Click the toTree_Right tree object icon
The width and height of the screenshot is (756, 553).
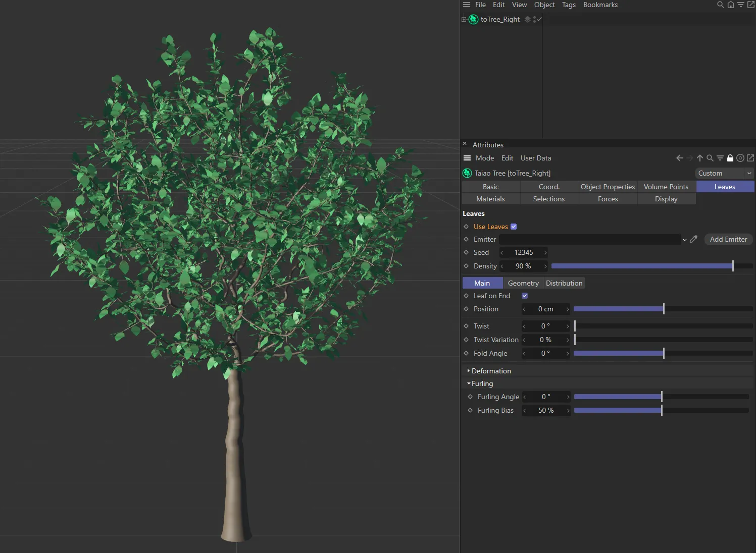coord(473,19)
